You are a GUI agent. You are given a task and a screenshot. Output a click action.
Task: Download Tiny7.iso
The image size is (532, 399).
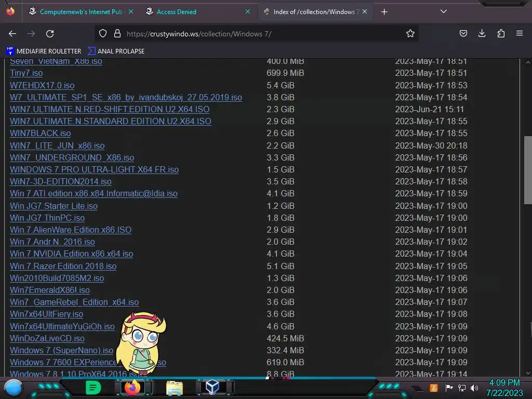click(26, 73)
